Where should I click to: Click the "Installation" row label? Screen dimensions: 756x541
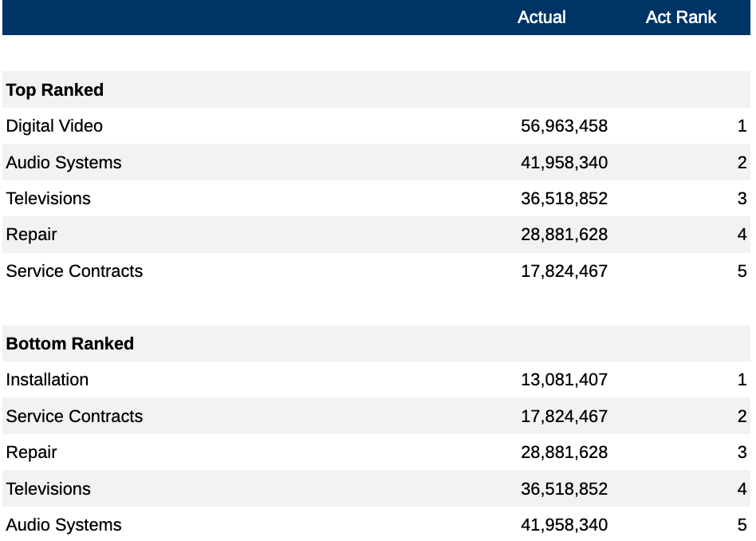(47, 380)
